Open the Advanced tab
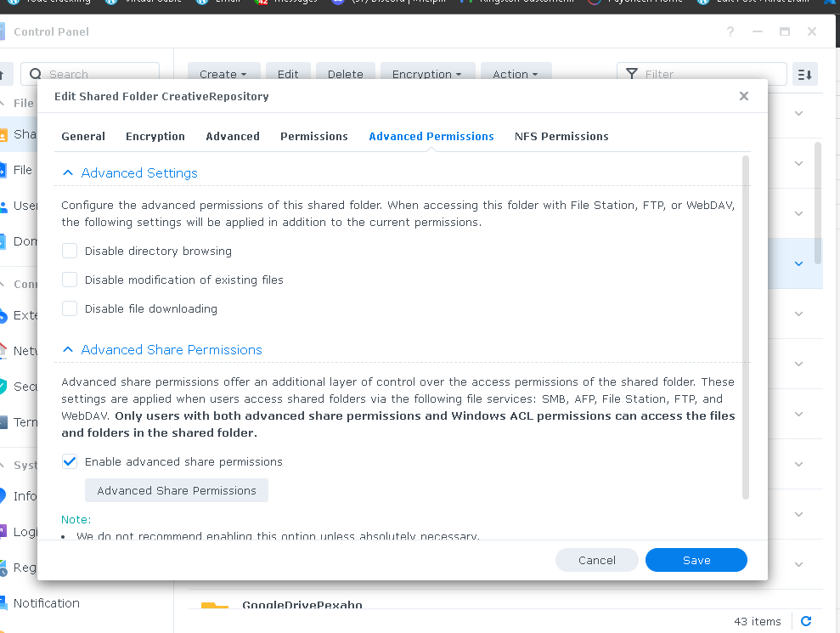Screen dimensions: 840x633 tap(233, 136)
